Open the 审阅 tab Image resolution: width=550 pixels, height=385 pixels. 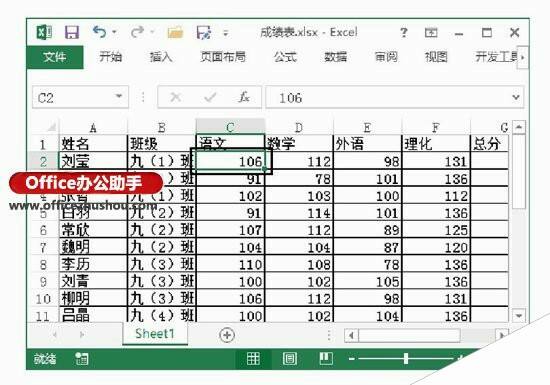click(x=386, y=57)
